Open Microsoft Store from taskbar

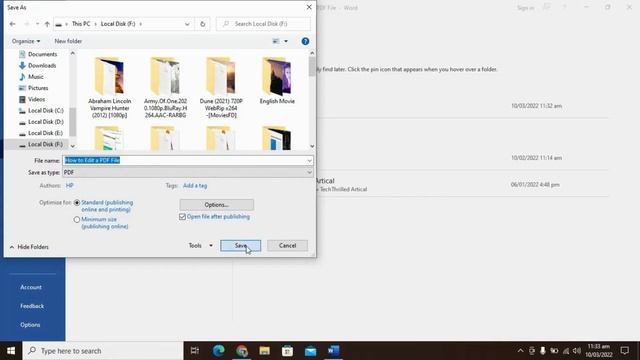287,351
